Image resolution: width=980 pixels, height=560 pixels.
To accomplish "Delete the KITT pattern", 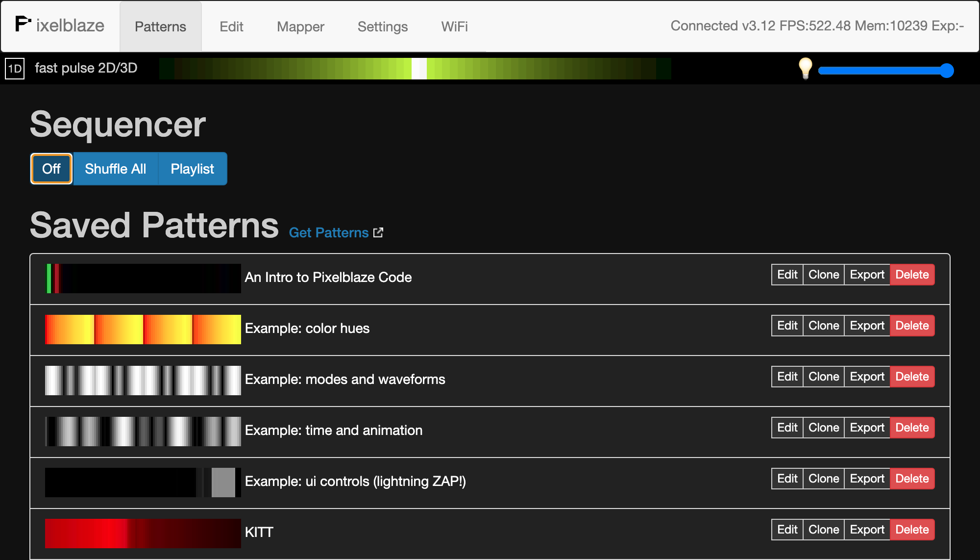I will click(912, 530).
